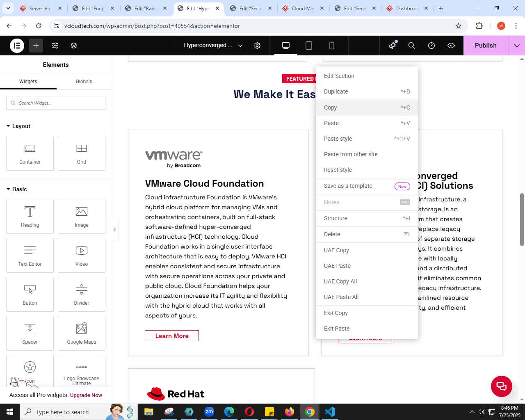525x420 pixels.
Task: Open browser extensions puzzle icon
Action: pyautogui.click(x=479, y=26)
